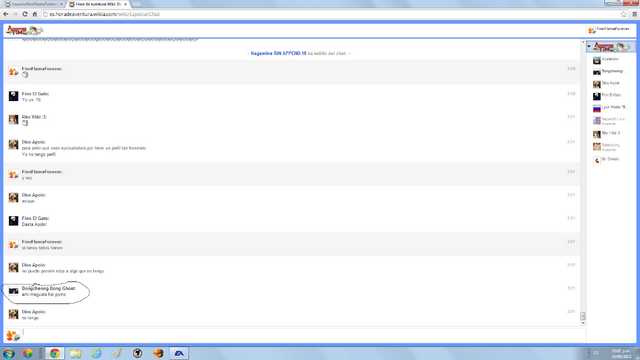Viewport: 640px width, 360px height.
Task: Click Dongcheong's avatar in the user list
Action: point(597,72)
